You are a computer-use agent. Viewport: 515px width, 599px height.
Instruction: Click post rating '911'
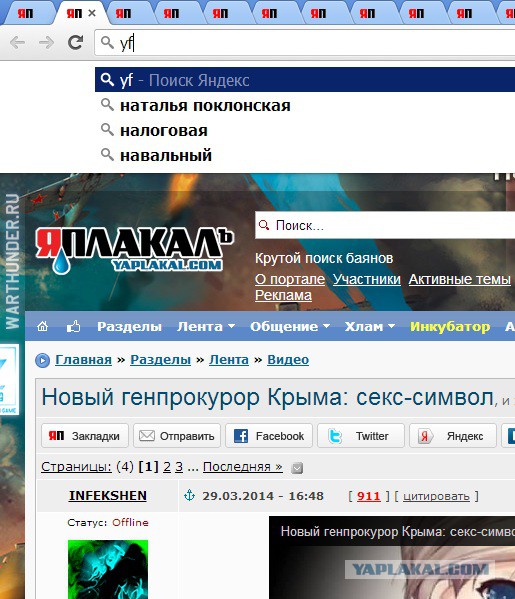click(369, 496)
